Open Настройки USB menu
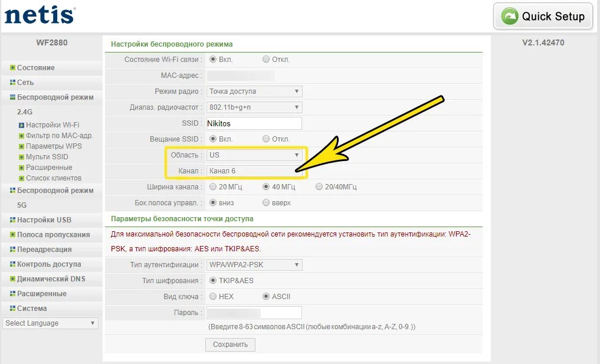 coord(44,219)
